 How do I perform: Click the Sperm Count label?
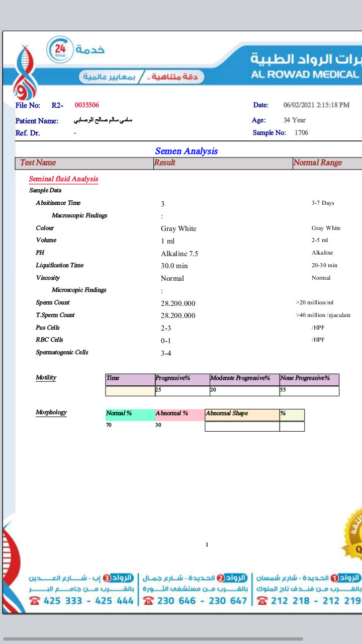(53, 302)
